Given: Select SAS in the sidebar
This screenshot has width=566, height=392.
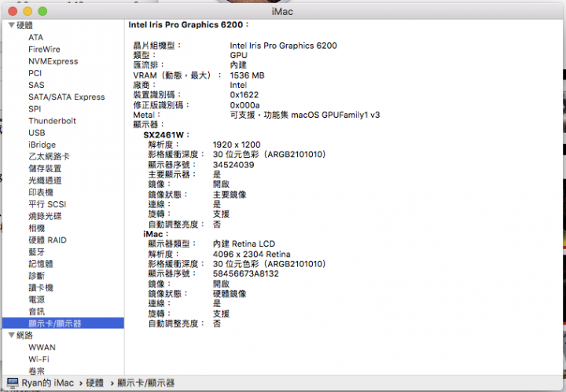Looking at the screenshot, I should (36, 85).
